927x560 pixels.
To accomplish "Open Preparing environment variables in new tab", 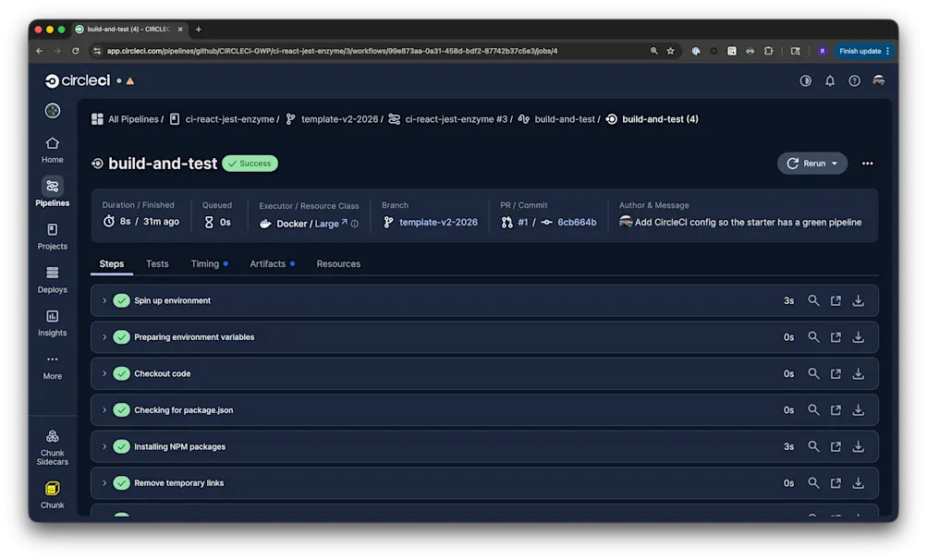I will point(836,337).
